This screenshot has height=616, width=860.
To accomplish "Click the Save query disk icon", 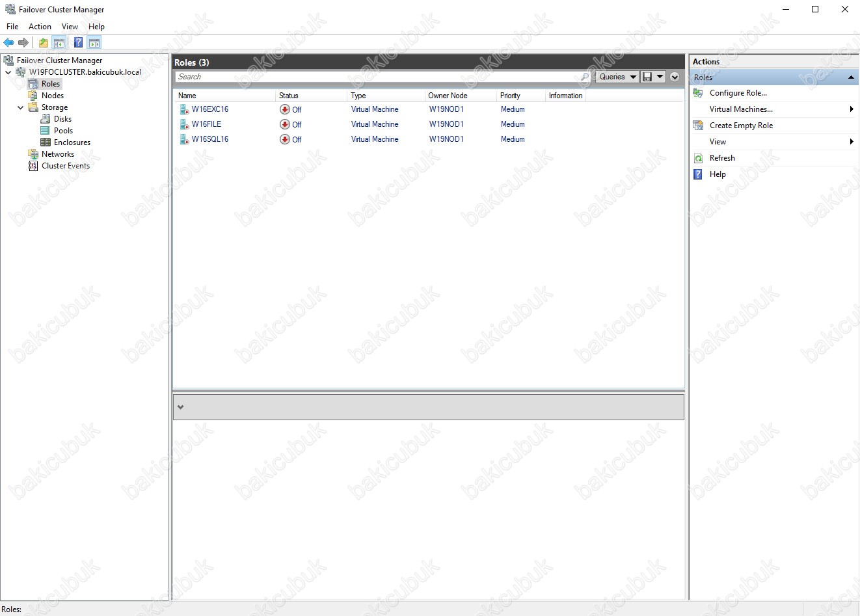I will click(x=647, y=77).
